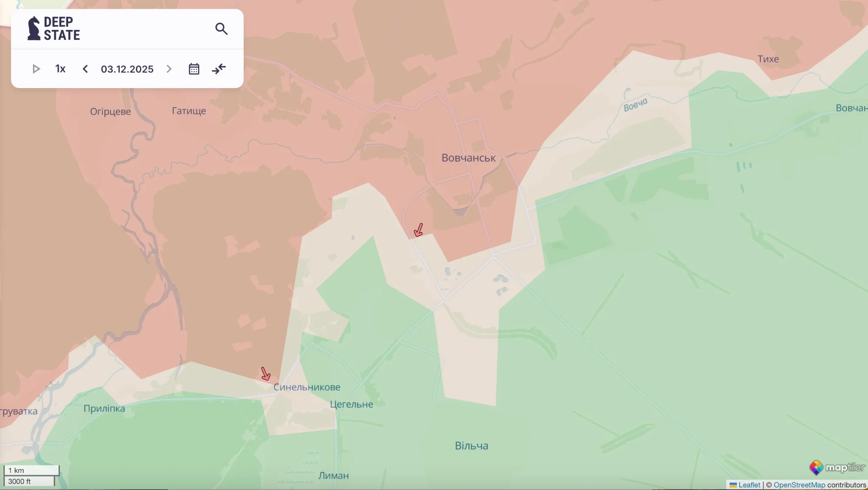The width and height of the screenshot is (868, 490).
Task: Click the Огірцеве village label
Action: pyautogui.click(x=110, y=112)
